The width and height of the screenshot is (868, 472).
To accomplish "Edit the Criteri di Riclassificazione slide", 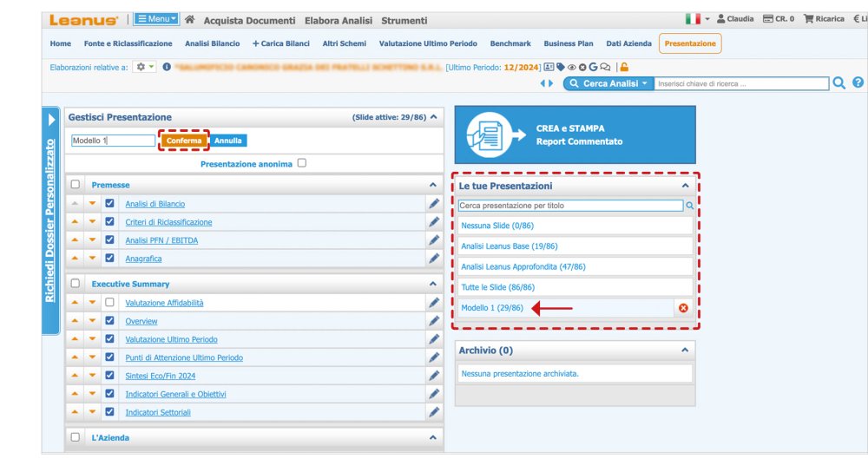I will (434, 222).
